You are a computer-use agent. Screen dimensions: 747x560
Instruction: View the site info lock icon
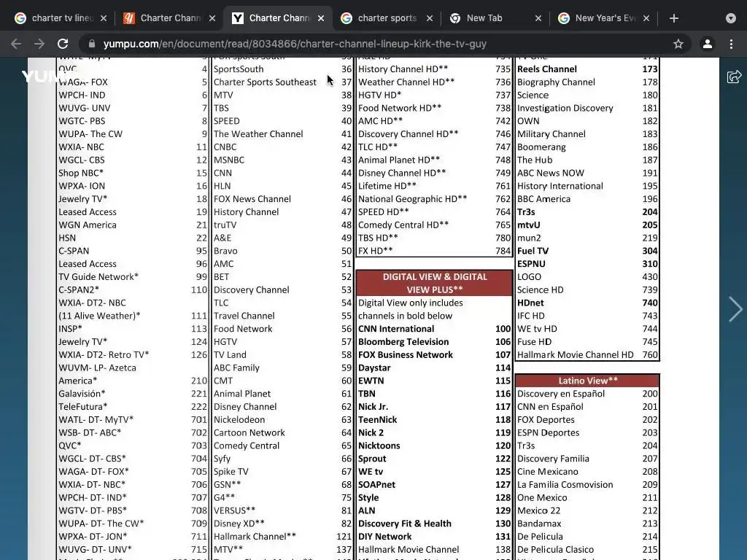coord(91,44)
